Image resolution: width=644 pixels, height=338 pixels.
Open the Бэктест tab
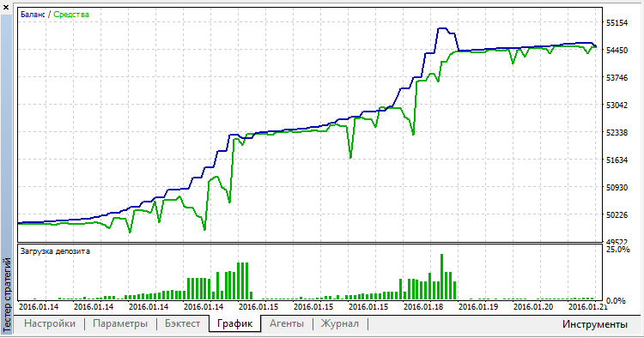(x=182, y=323)
